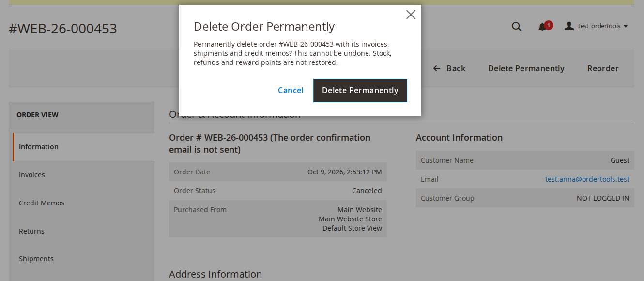Image resolution: width=644 pixels, height=281 pixels.
Task: Click Delete Permanently in the page toolbar
Action: pos(526,68)
